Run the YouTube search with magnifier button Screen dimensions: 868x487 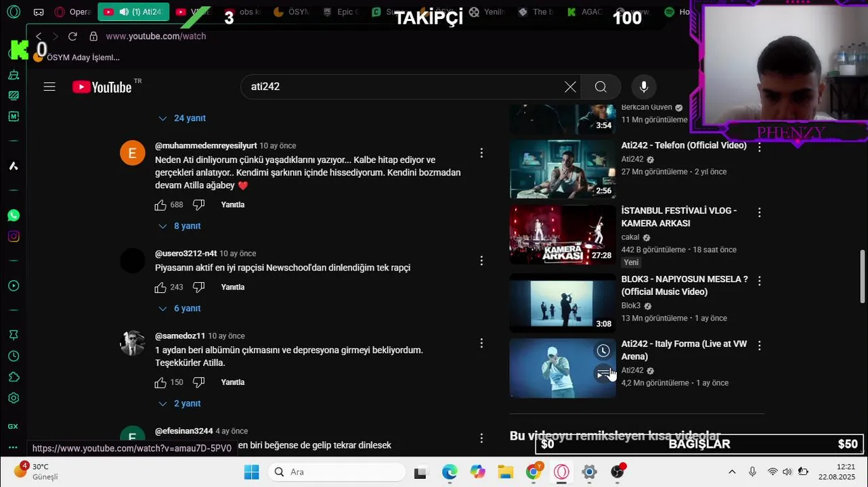coord(601,87)
